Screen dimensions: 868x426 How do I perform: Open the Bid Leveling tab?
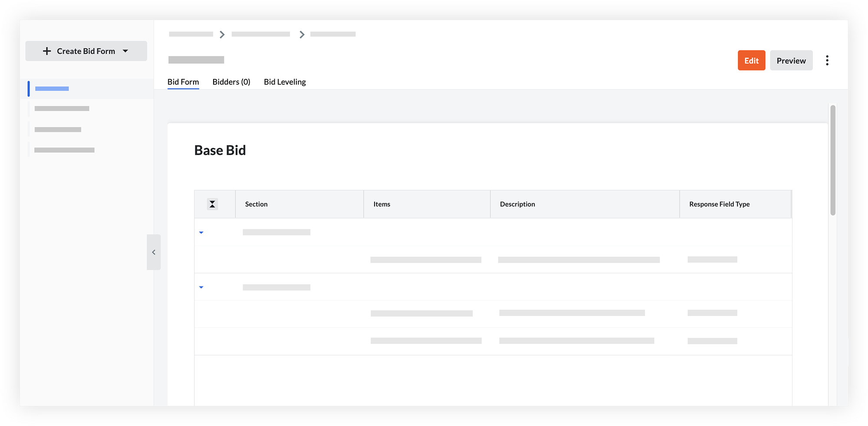click(284, 82)
